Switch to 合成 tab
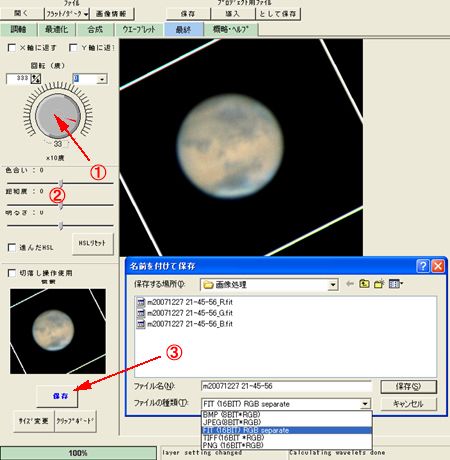Screen dimensions: 450x460 pyautogui.click(x=95, y=29)
